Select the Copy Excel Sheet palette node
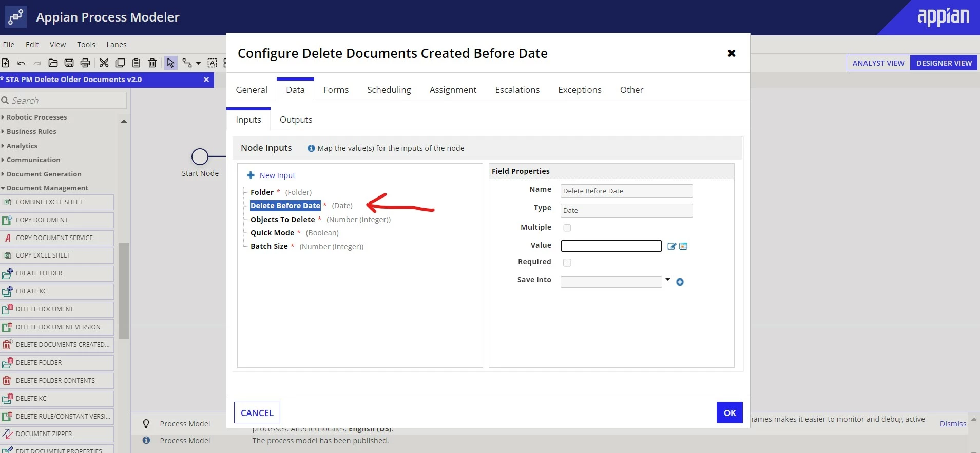 click(57, 255)
